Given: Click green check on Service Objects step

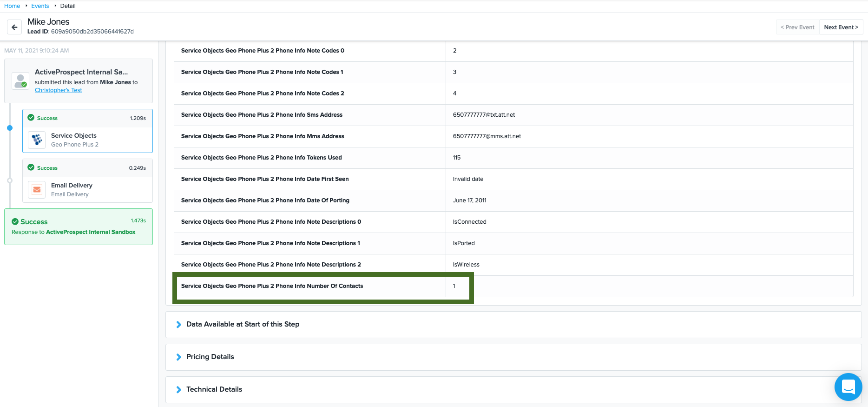Looking at the screenshot, I should pos(31,118).
